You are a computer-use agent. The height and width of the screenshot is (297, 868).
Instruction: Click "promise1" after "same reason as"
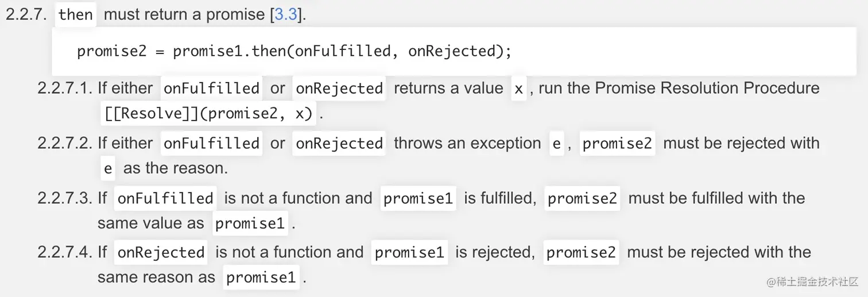(x=261, y=277)
